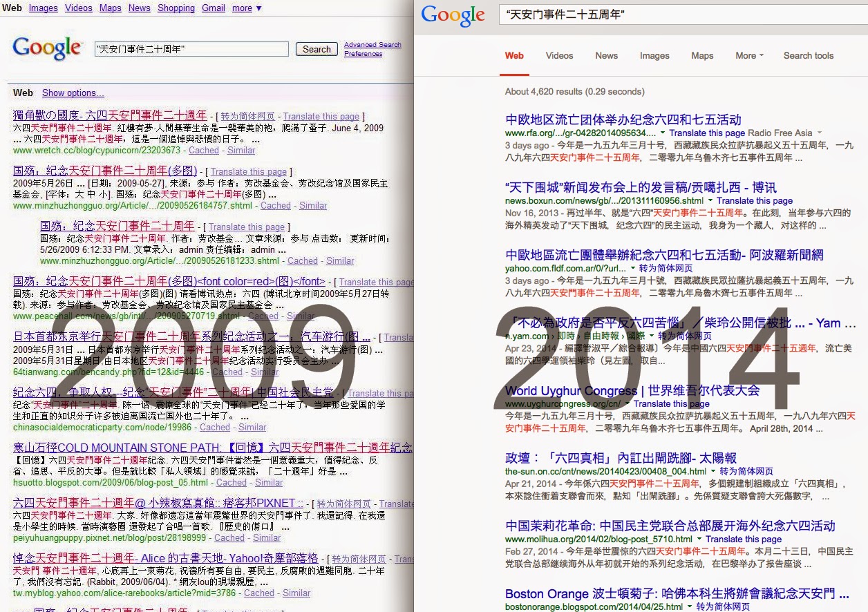Click 转为简体网页 for the 獨角獸的國度 result
The width and height of the screenshot is (868, 612).
point(247,117)
